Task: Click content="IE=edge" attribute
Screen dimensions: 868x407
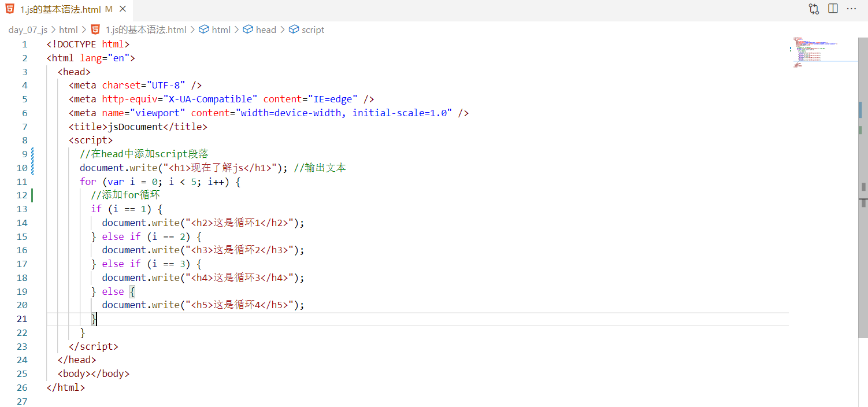Action: click(x=311, y=99)
